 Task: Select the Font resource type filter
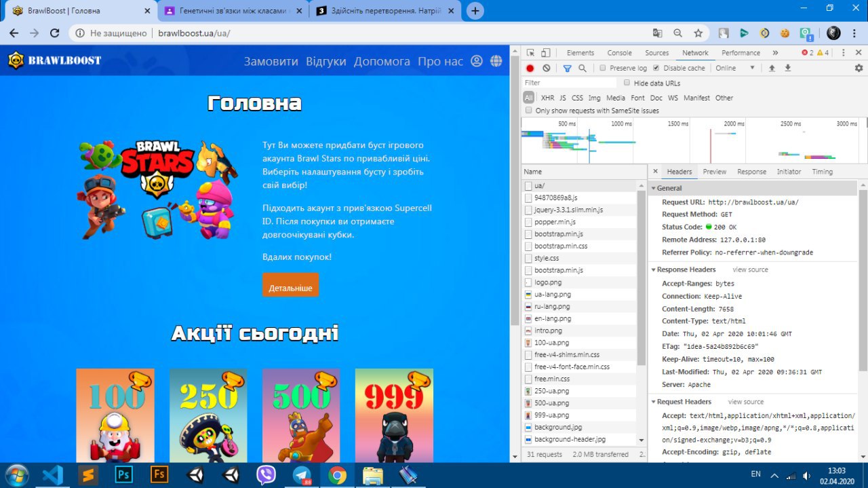pos(637,98)
